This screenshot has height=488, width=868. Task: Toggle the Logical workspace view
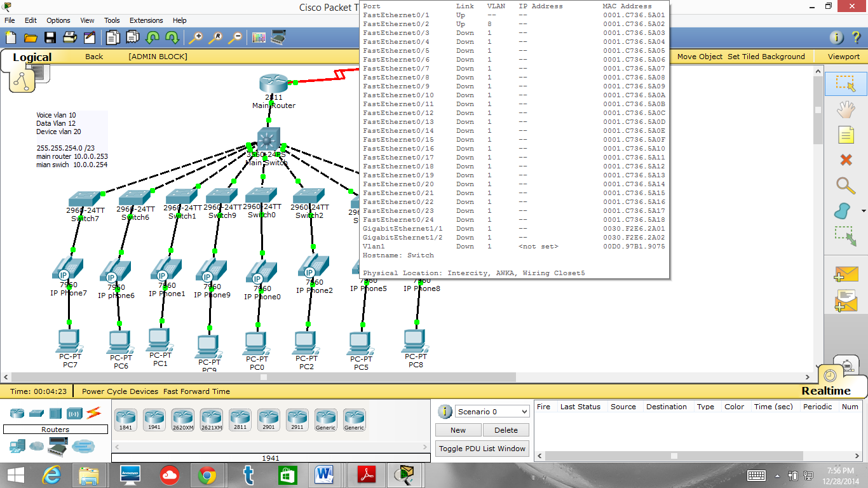tap(32, 57)
